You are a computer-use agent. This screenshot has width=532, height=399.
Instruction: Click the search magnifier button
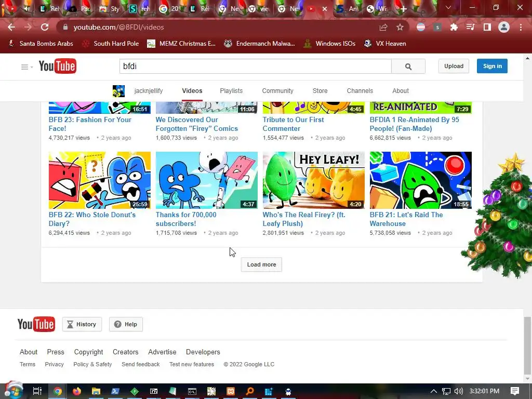(408, 66)
